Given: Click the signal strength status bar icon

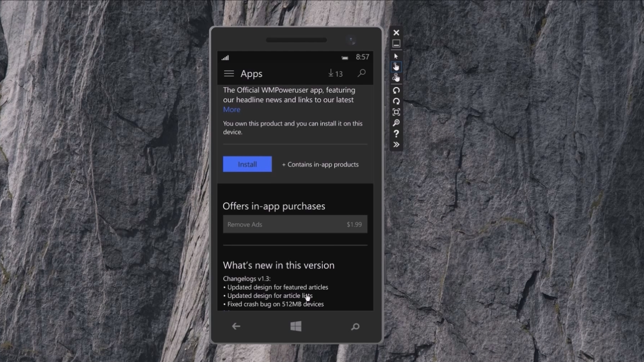Looking at the screenshot, I should [226, 57].
